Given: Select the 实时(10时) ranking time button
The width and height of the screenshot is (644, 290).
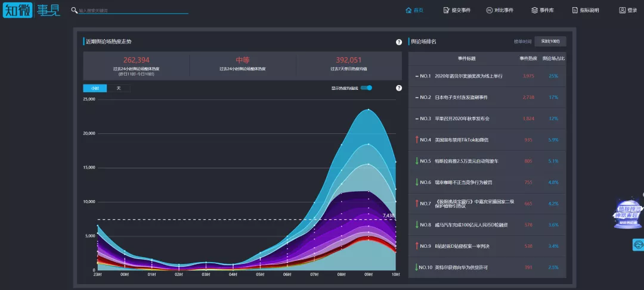Looking at the screenshot, I should pyautogui.click(x=550, y=42).
